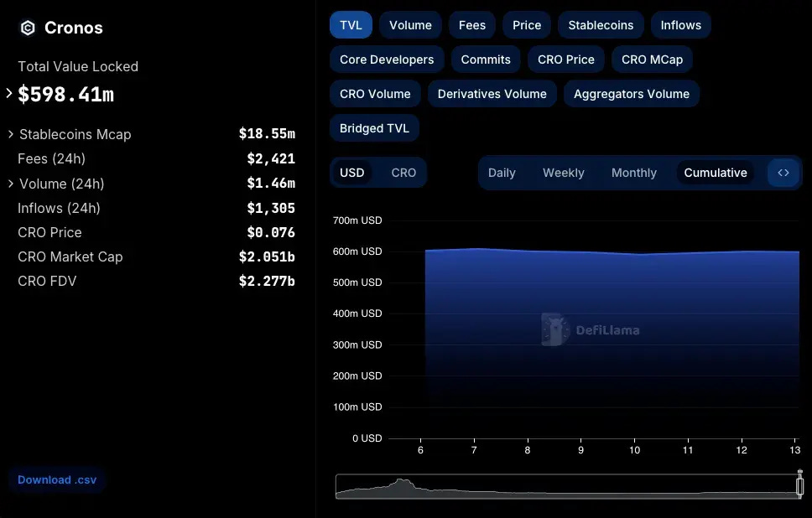
Task: Enable the Bridged TVL metric
Action: [x=374, y=128]
